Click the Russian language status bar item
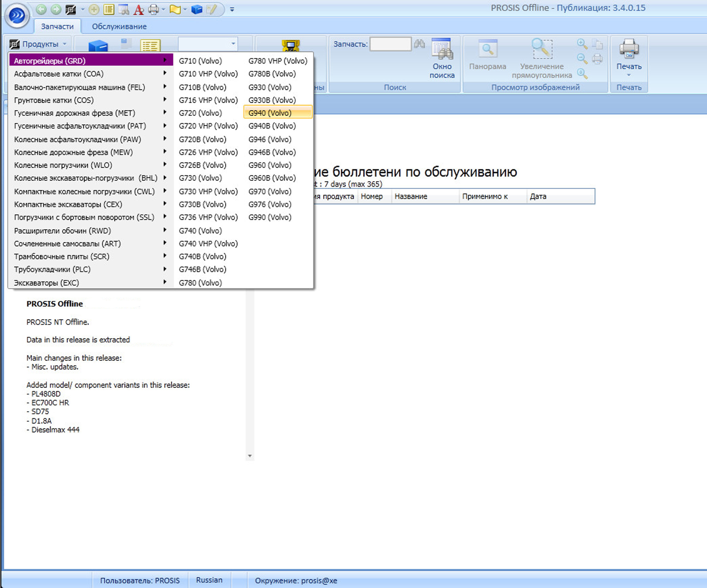The image size is (707, 588). point(209,580)
